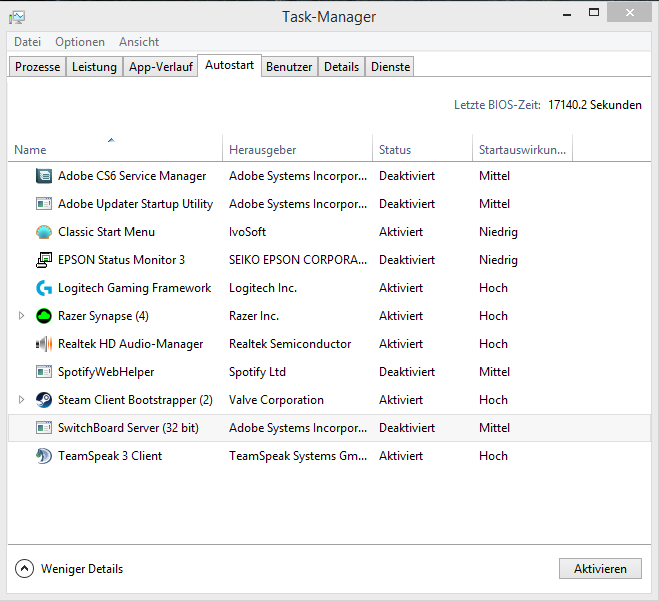Collapse view with Weniger Details arrow
Screen dimensions: 659x601
tap(24, 569)
